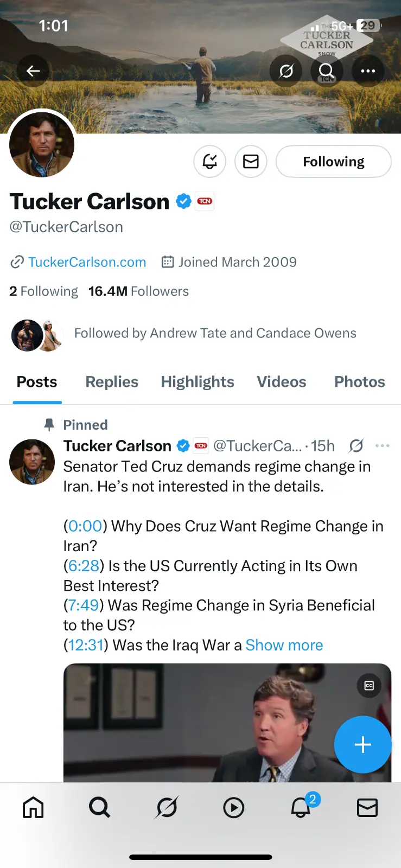The height and width of the screenshot is (868, 401).
Task: Switch to the Replies tab
Action: (112, 382)
